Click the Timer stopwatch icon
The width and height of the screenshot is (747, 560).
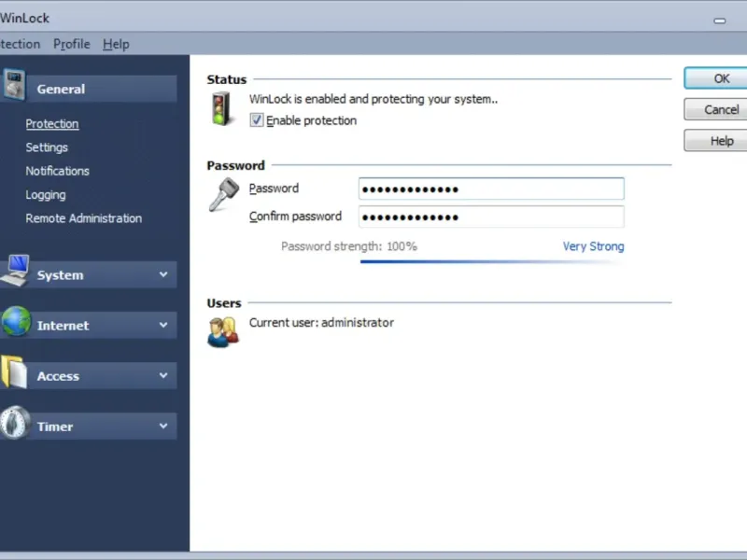[15, 423]
